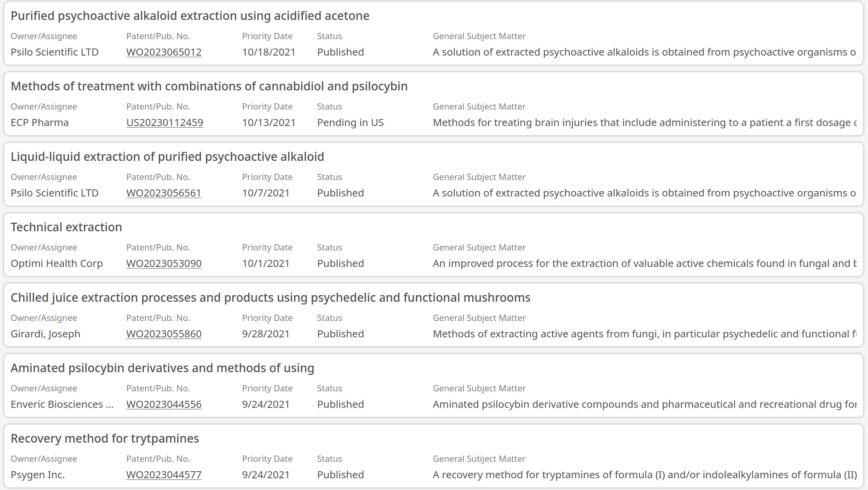Click the truncated Enveric Biosciences owner name
Screen dimensions: 868x490
[x=62, y=404]
